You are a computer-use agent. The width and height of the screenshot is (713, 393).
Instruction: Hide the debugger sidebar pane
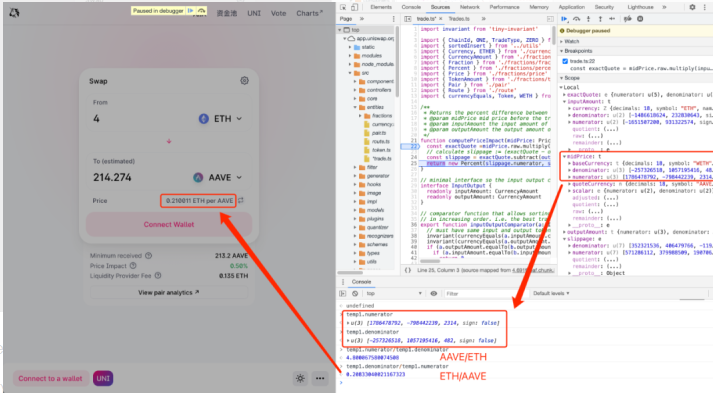pos(550,19)
